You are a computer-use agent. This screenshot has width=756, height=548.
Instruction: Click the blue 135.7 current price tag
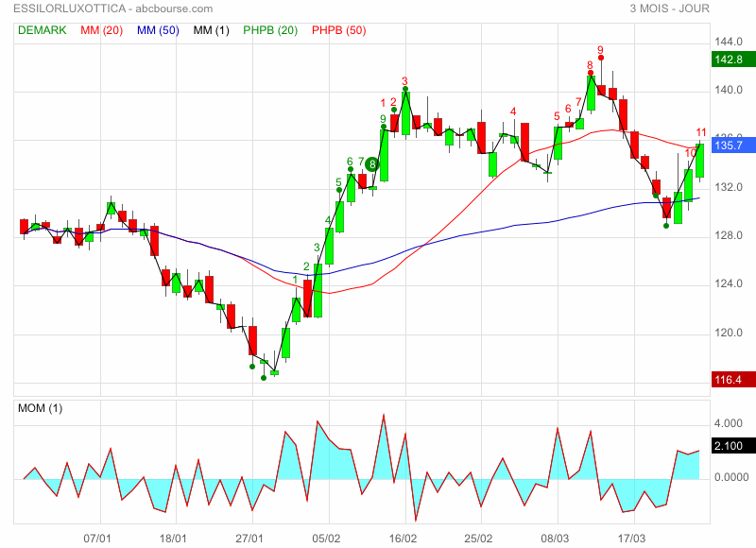tap(733, 146)
